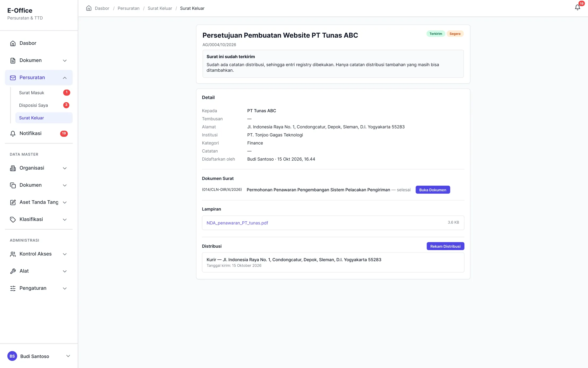Collapse the Persuratan menu chevron
This screenshot has width=588, height=368.
coord(65,78)
